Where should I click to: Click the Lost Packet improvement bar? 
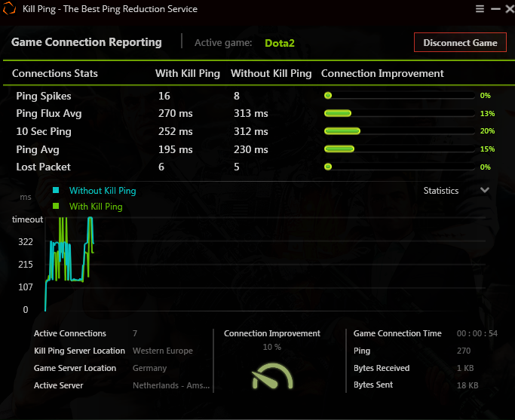tap(400, 167)
